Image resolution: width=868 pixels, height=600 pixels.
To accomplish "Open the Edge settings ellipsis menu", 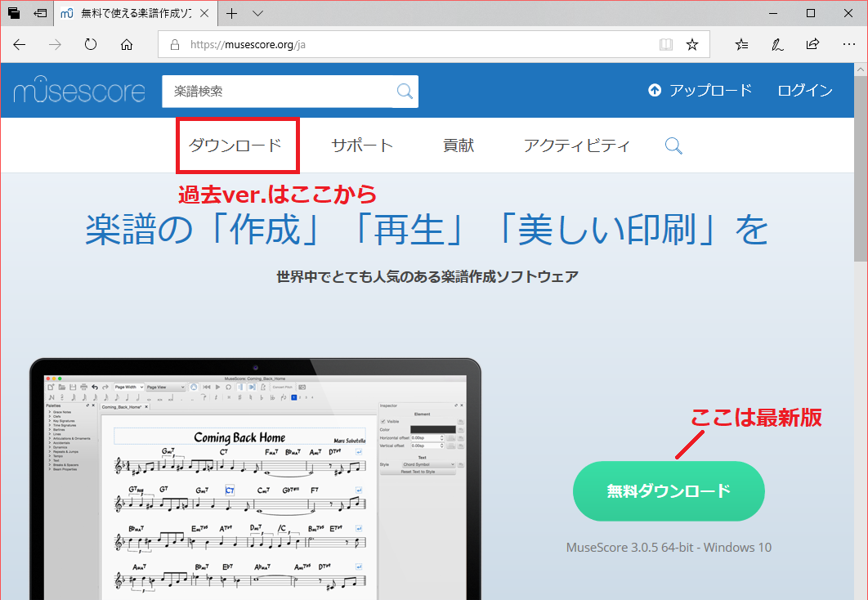I will click(848, 44).
